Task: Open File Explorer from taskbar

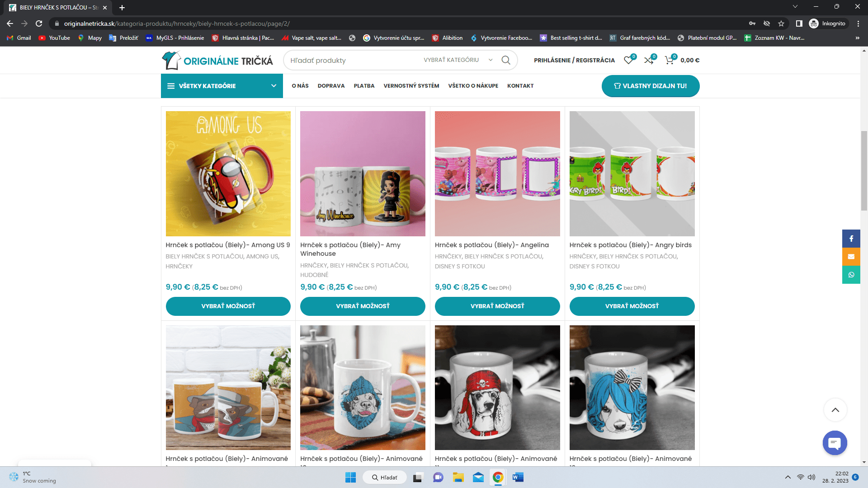Action: (458, 477)
